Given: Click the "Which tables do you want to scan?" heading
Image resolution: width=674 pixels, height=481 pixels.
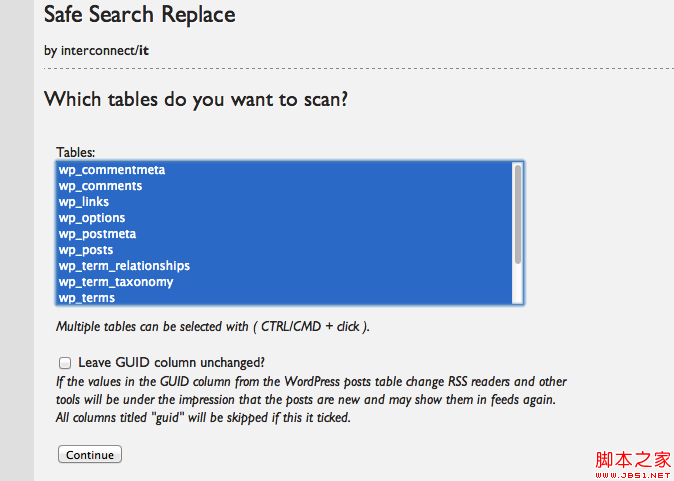Looking at the screenshot, I should tap(202, 100).
